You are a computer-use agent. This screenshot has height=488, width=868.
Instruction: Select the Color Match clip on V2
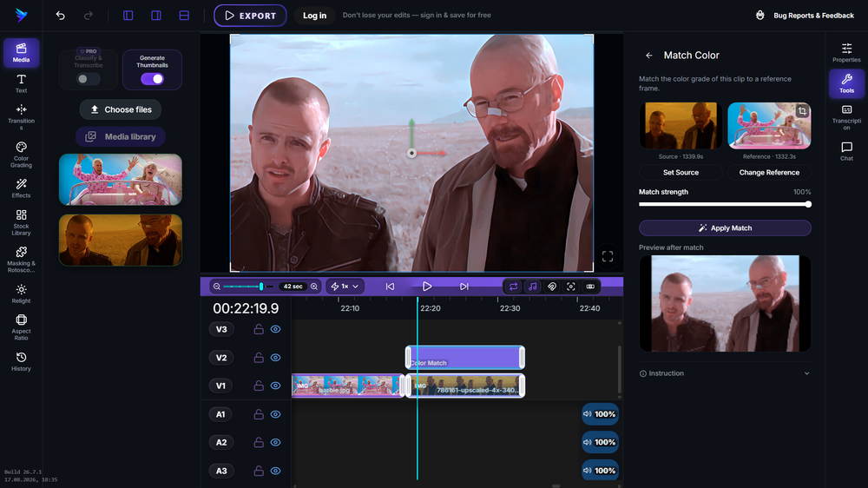point(465,357)
